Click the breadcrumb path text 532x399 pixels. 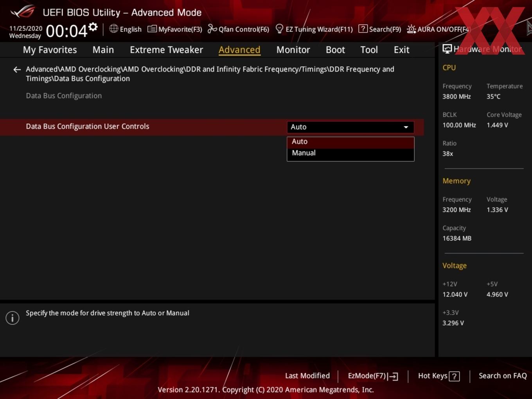[x=210, y=74]
